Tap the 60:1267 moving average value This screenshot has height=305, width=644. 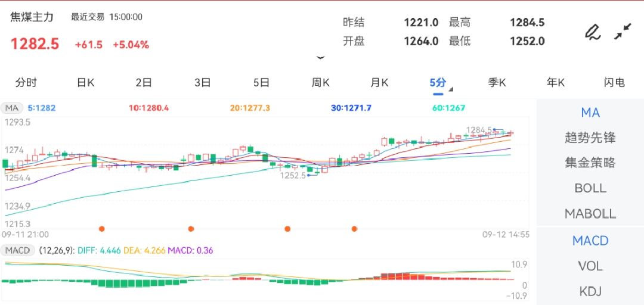click(x=448, y=108)
